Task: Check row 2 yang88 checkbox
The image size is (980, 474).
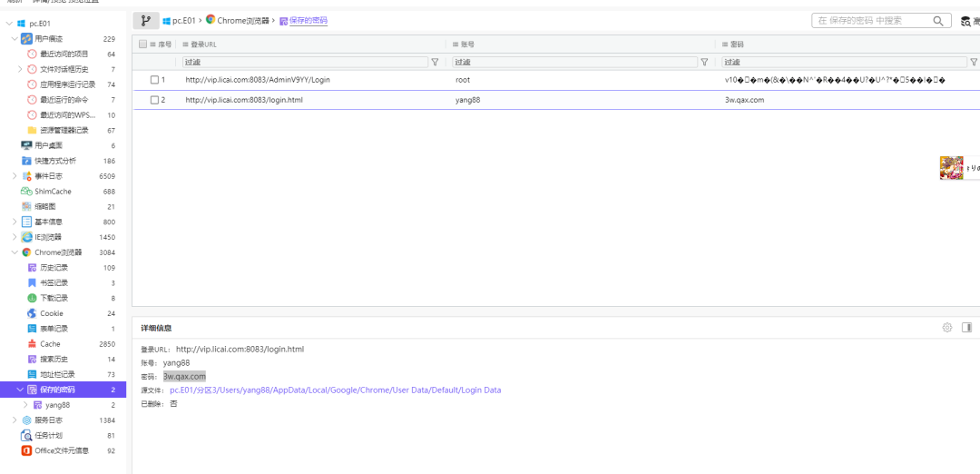Action: pyautogui.click(x=154, y=100)
